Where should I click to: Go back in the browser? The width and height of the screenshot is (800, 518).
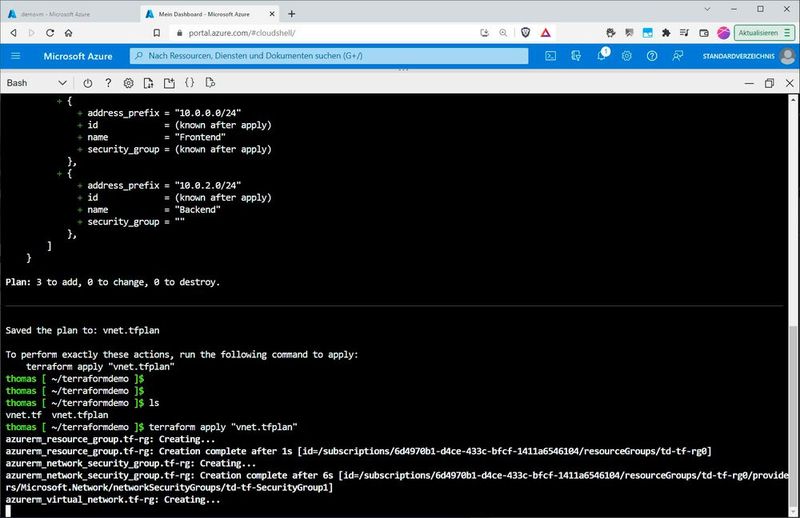[x=13, y=33]
